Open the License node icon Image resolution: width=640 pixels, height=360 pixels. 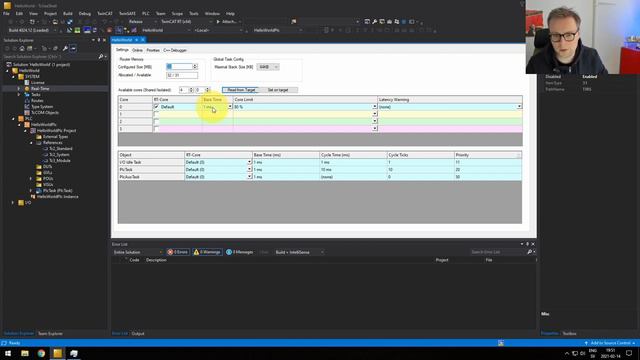[x=27, y=82]
